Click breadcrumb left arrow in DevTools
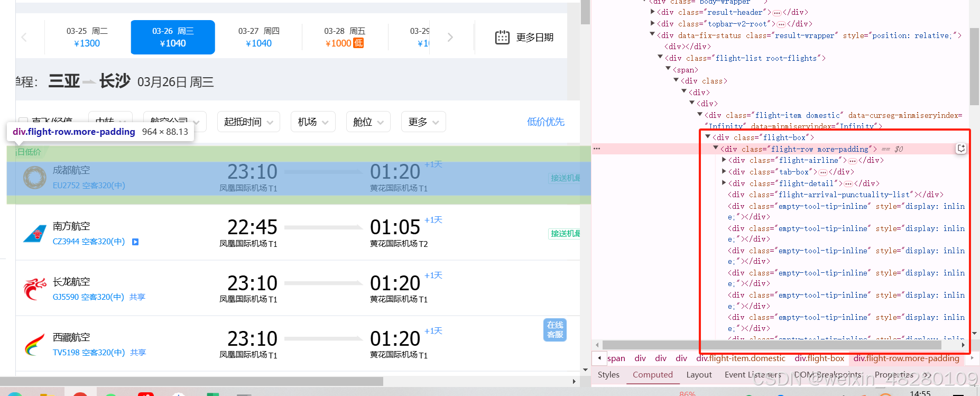 click(599, 358)
